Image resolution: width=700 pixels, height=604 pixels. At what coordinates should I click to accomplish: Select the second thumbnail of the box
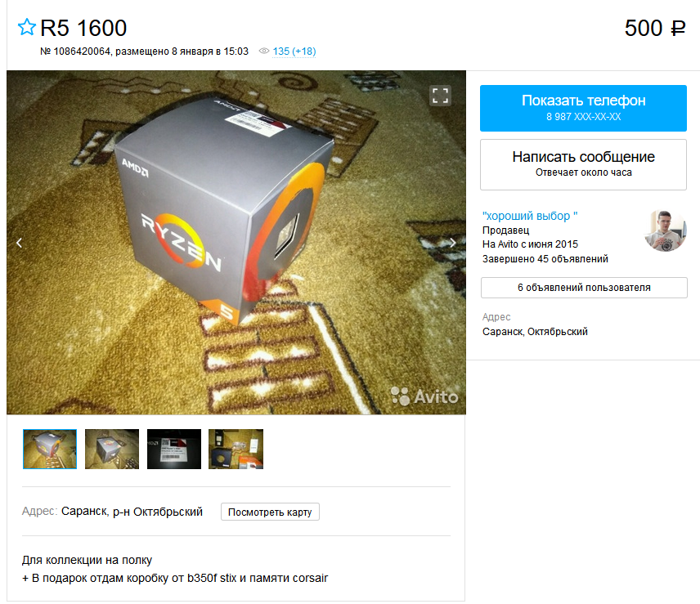(112, 449)
